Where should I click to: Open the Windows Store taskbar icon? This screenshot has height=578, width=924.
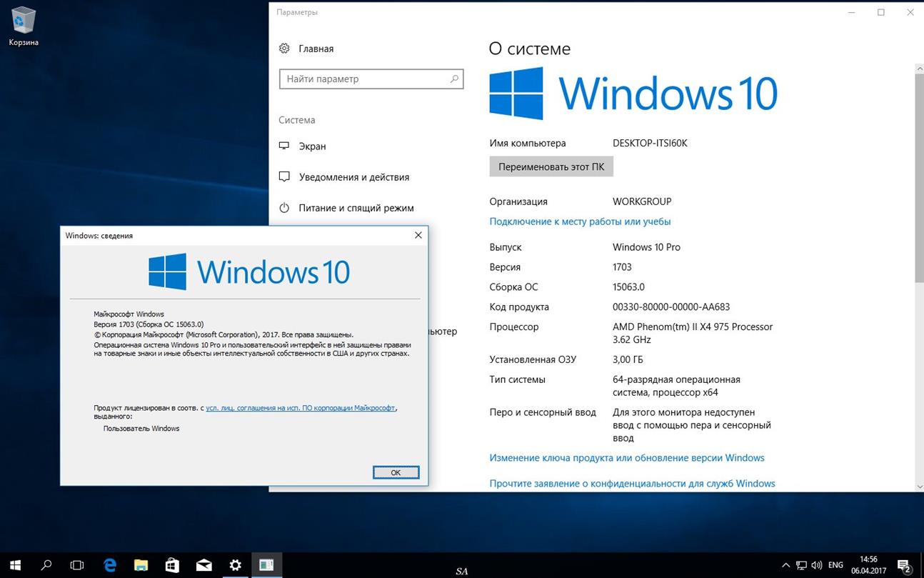[x=172, y=564]
